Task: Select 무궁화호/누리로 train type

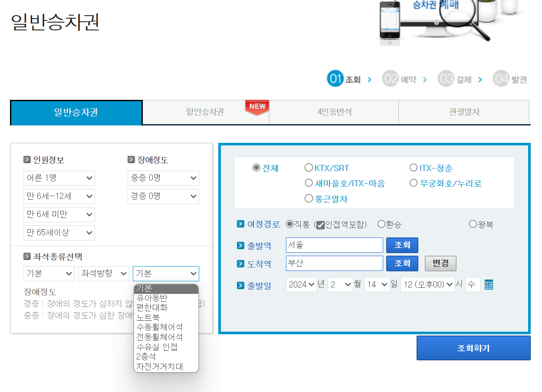Action: [x=414, y=182]
